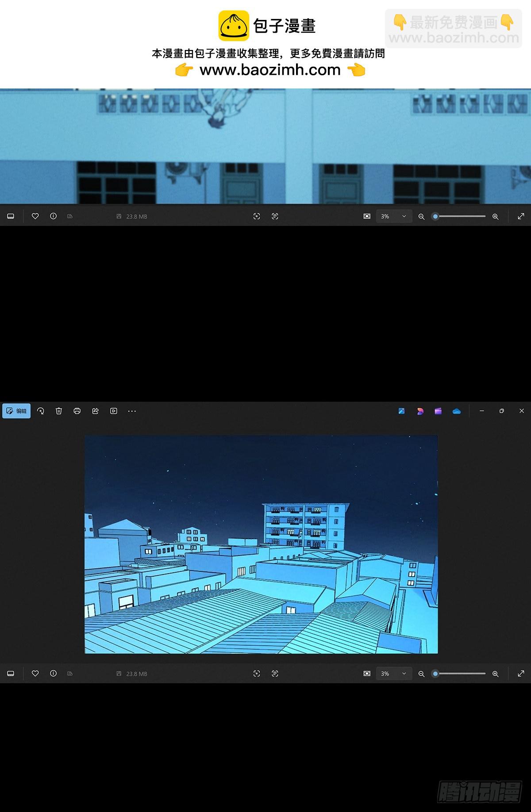This screenshot has height=812, width=531.
Task: Click the zoom-to-fit icon in upper bar
Action: pyautogui.click(x=367, y=216)
